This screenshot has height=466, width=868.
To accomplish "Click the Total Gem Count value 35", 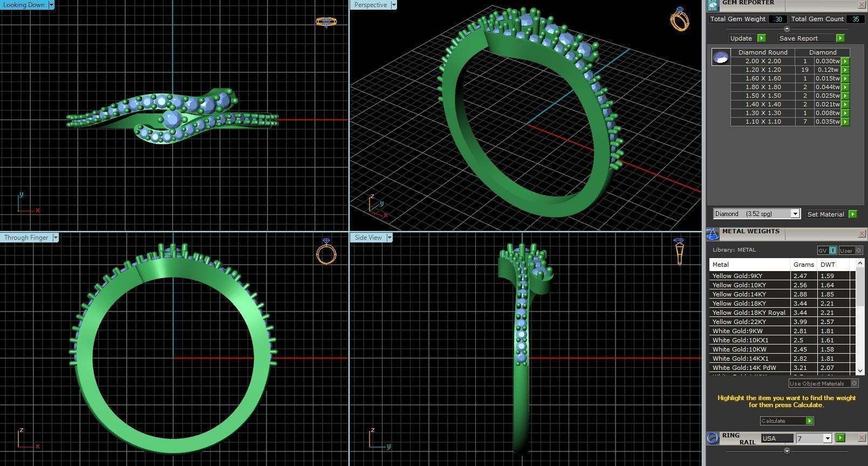I will 855,19.
